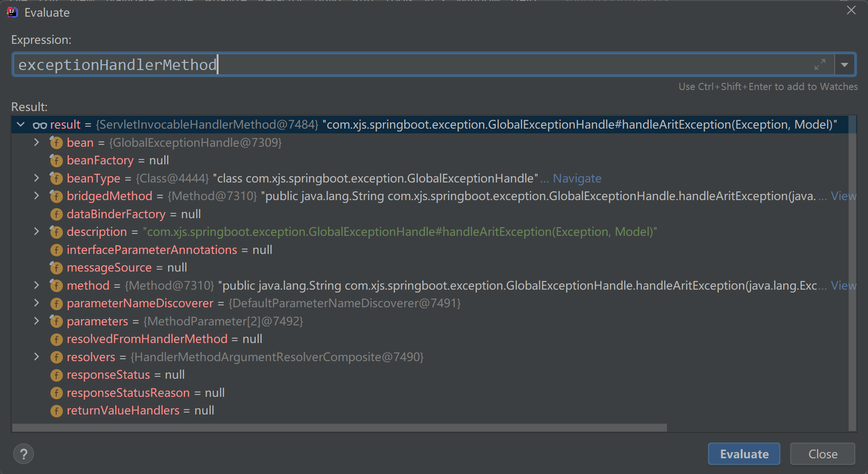Click the Evaluate button
Image resolution: width=868 pixels, height=474 pixels.
click(x=744, y=454)
